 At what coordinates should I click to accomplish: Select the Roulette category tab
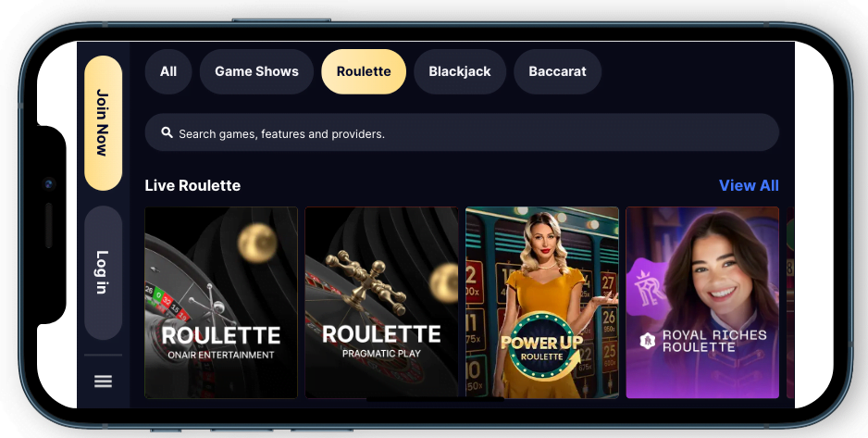pyautogui.click(x=364, y=71)
